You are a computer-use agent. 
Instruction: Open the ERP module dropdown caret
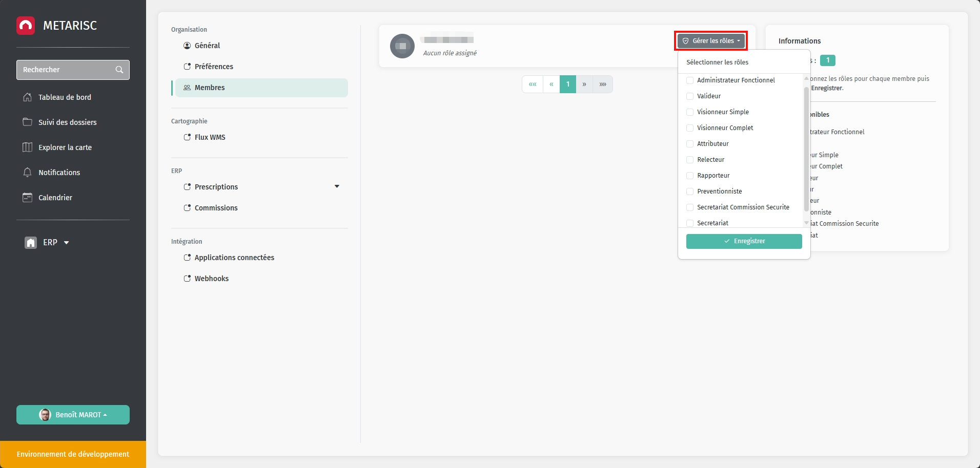coord(67,243)
